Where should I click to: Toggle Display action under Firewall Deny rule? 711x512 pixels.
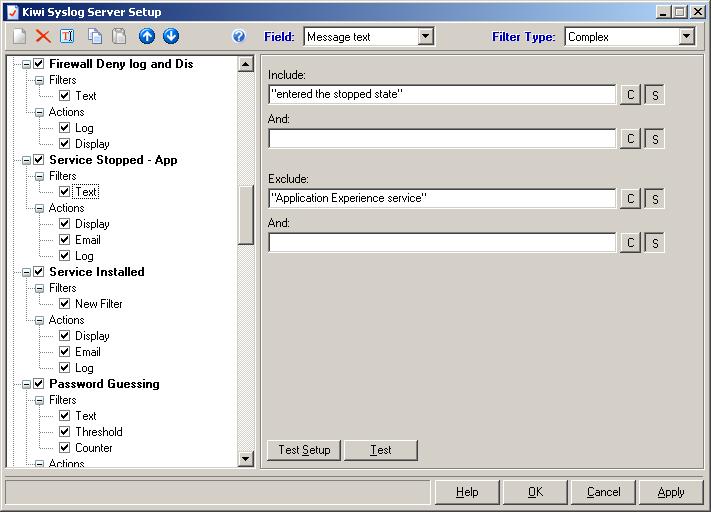click(x=64, y=144)
